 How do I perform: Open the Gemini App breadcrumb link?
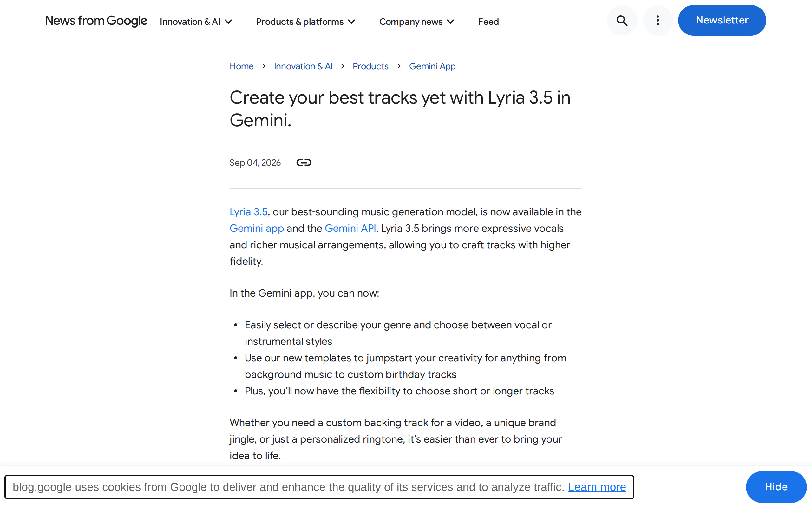(432, 66)
